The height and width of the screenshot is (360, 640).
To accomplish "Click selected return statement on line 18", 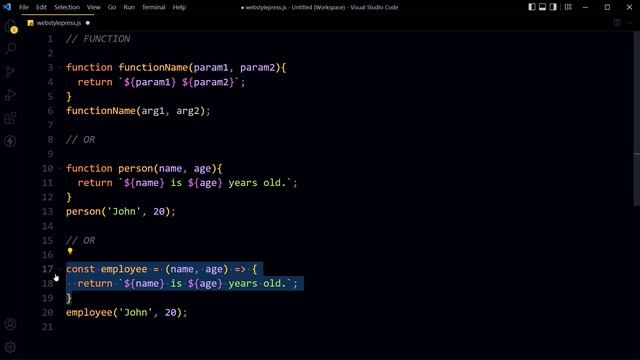I will coord(187,283).
